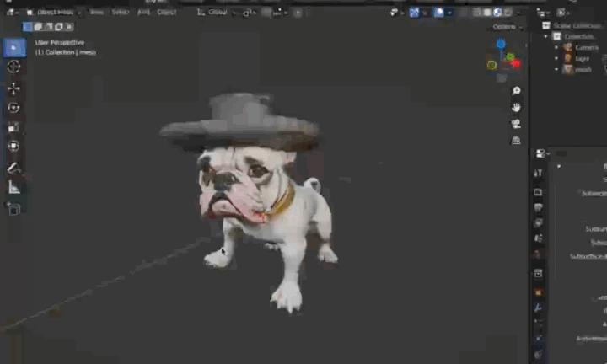Click the pan view hand icon
Image resolution: width=607 pixels, height=364 pixels.
pos(516,107)
